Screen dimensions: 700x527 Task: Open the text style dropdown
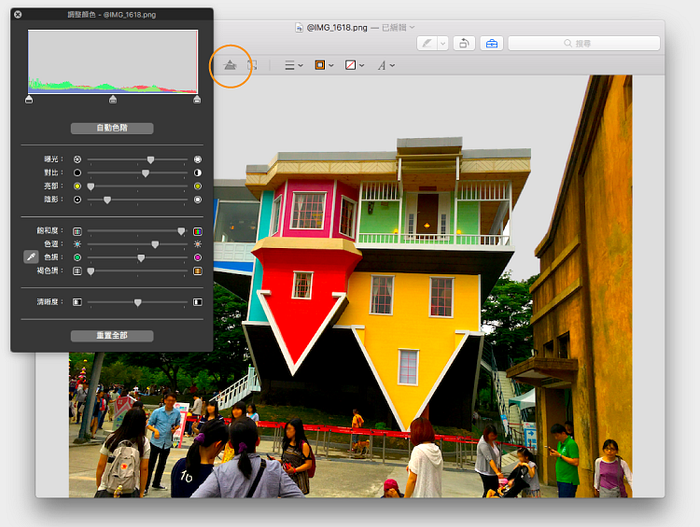point(385,65)
